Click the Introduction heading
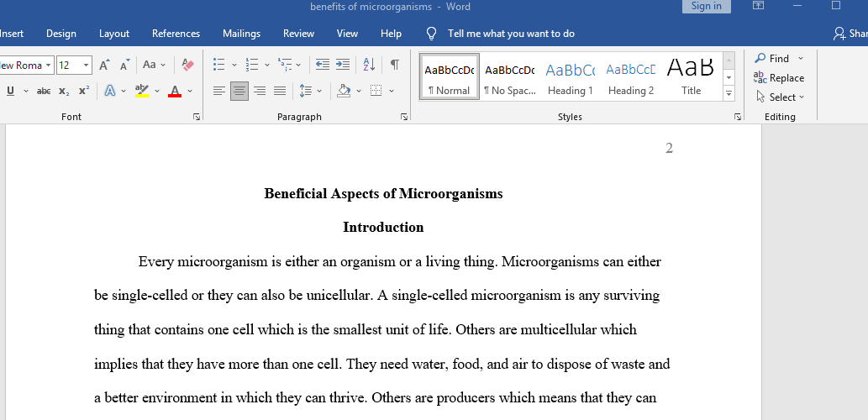This screenshot has height=420, width=868. 384,228
